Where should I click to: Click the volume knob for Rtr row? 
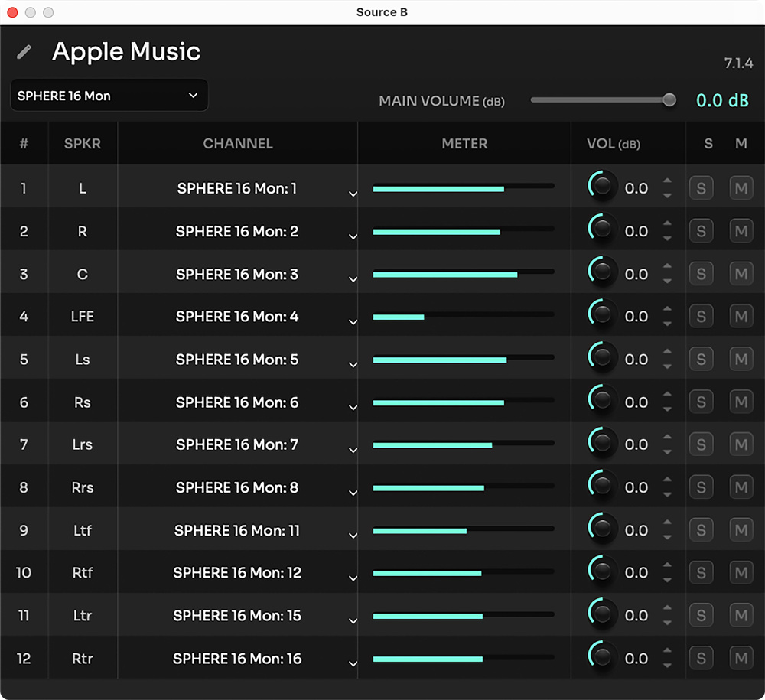coord(603,658)
